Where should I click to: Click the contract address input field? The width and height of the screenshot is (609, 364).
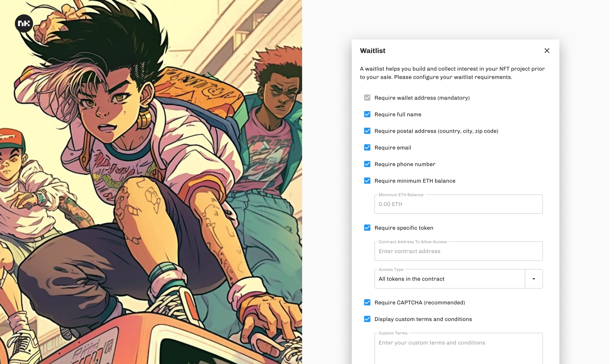click(x=459, y=251)
